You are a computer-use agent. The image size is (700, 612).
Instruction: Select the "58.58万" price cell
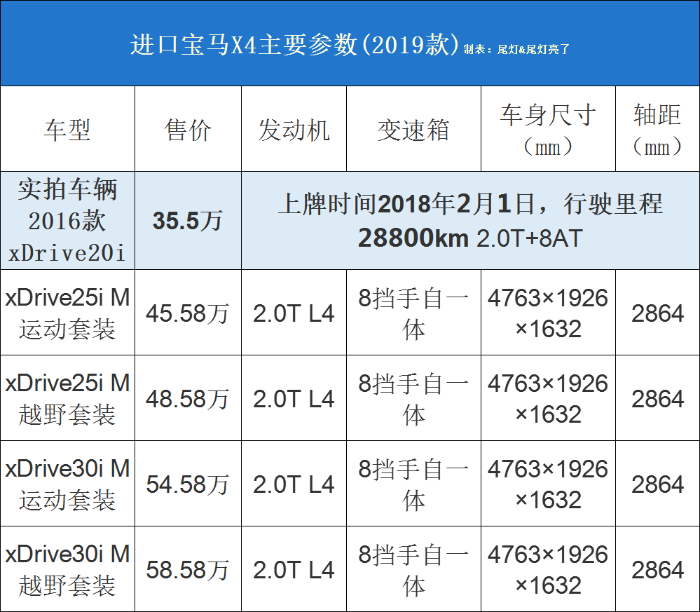click(x=188, y=570)
